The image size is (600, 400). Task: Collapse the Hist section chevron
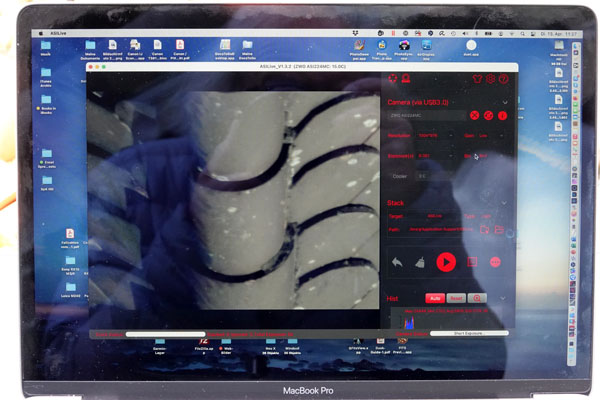click(503, 298)
